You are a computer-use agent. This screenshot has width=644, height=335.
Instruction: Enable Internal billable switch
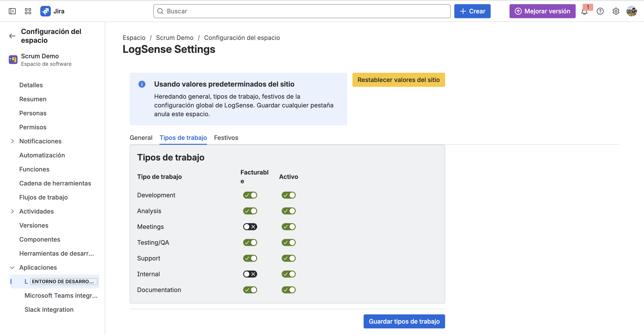tap(250, 274)
